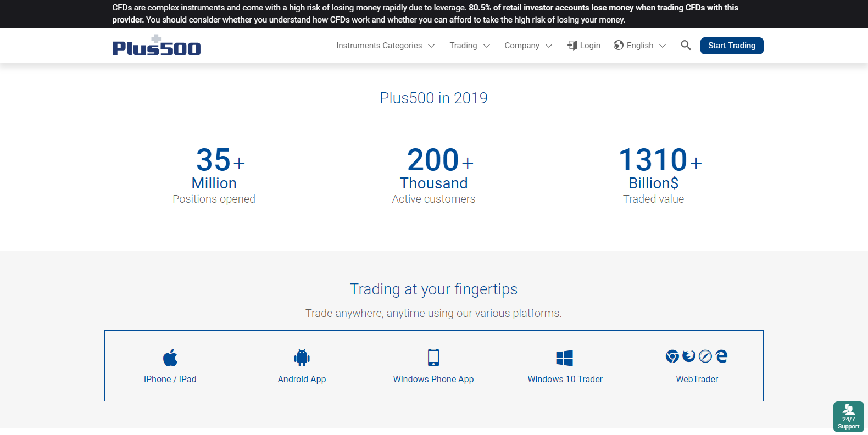Click the Windows Phone device icon
The image size is (868, 435).
click(x=433, y=358)
